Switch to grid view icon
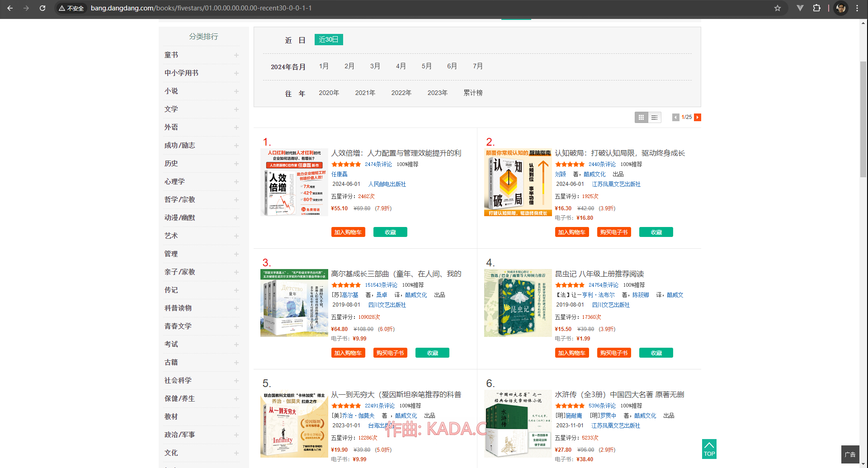The width and height of the screenshot is (868, 468). click(641, 118)
